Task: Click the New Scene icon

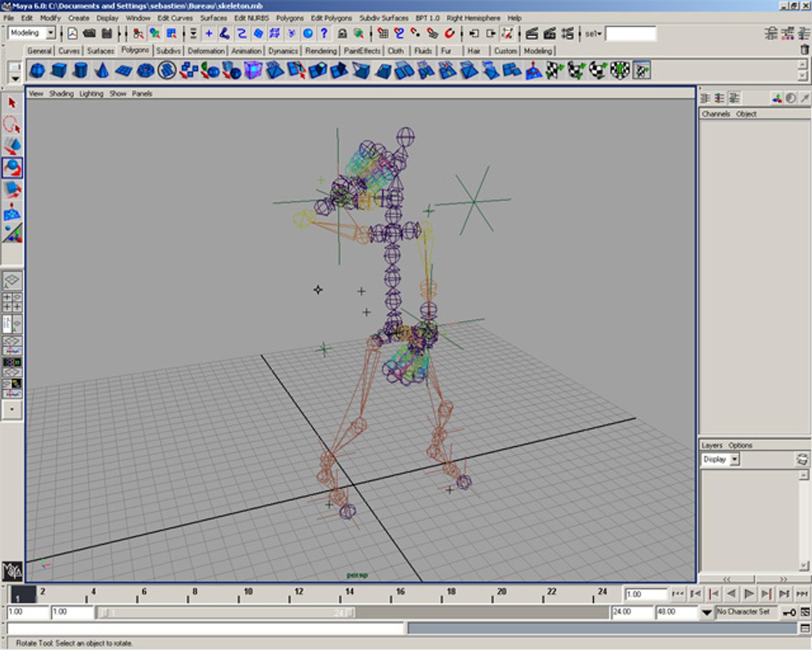Action: 72,34
